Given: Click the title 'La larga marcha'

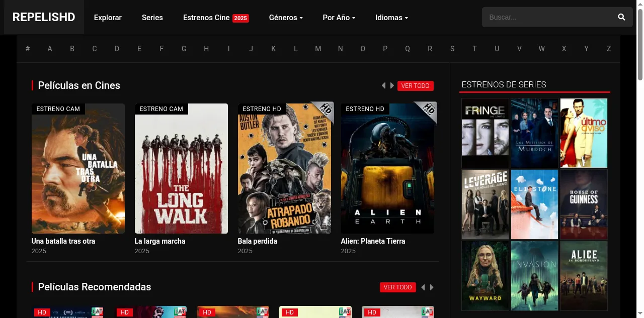Looking at the screenshot, I should point(160,241).
